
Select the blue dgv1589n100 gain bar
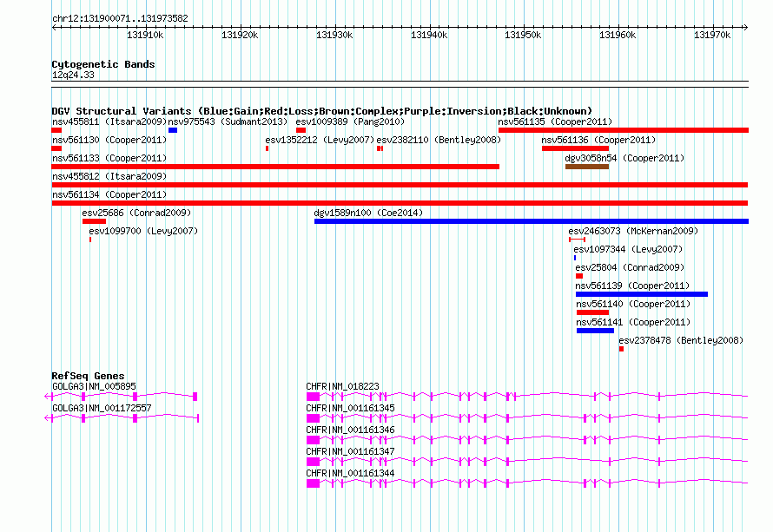tap(532, 221)
